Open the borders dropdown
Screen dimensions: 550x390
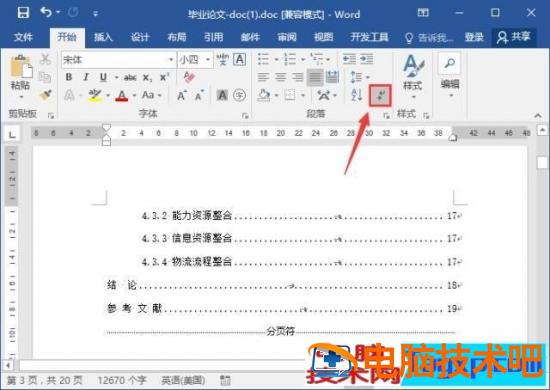[x=303, y=95]
